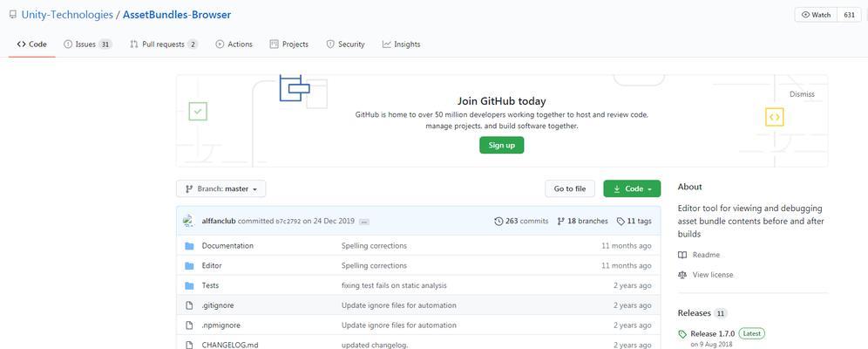Switch to the Code tab
Viewport: 868px width, 349px height.
click(31, 44)
